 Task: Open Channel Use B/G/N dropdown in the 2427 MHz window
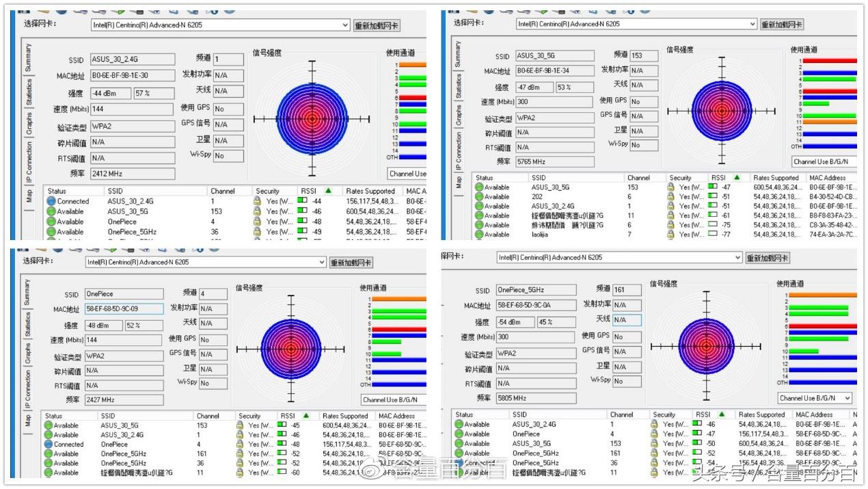tap(393, 399)
